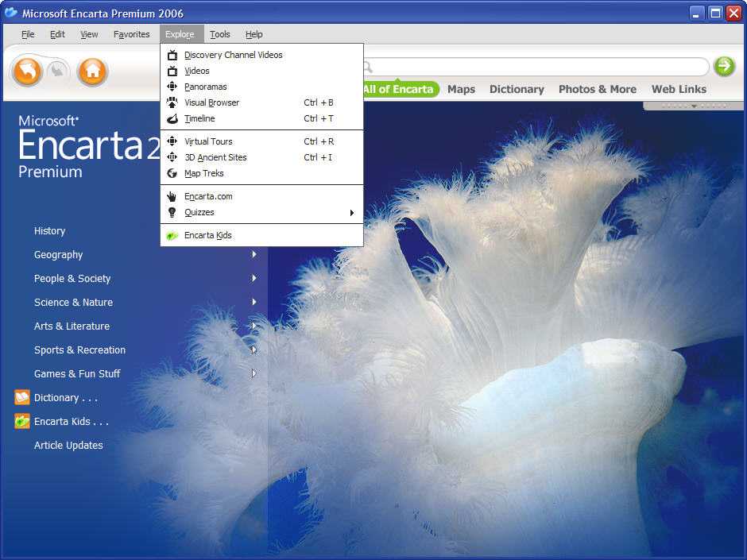Viewport: 747px width, 560px height.
Task: Select the Dictionary search tab
Action: tap(517, 89)
